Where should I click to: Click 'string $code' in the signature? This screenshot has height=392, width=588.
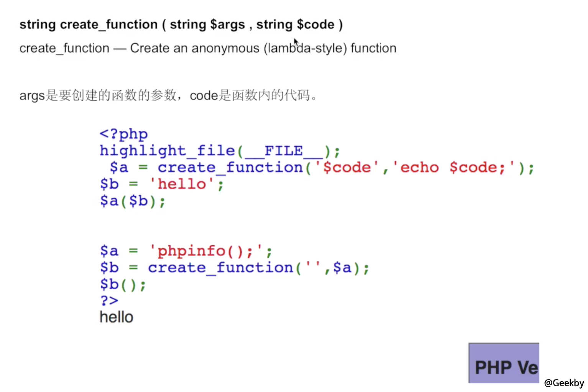pyautogui.click(x=296, y=25)
